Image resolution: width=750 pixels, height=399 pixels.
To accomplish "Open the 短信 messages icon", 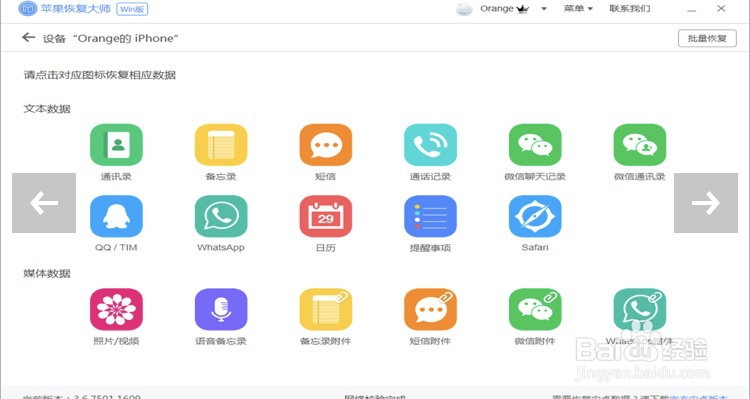I will pos(326,145).
